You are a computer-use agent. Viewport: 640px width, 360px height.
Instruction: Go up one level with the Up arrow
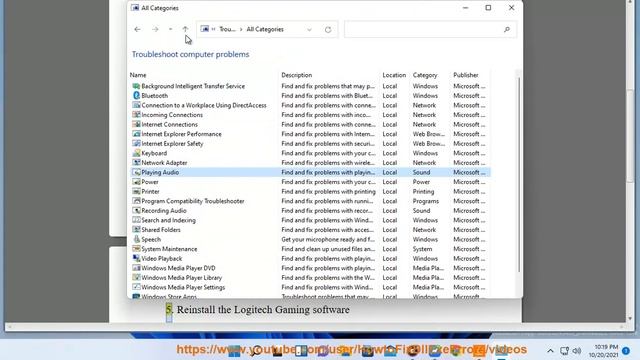(x=185, y=29)
